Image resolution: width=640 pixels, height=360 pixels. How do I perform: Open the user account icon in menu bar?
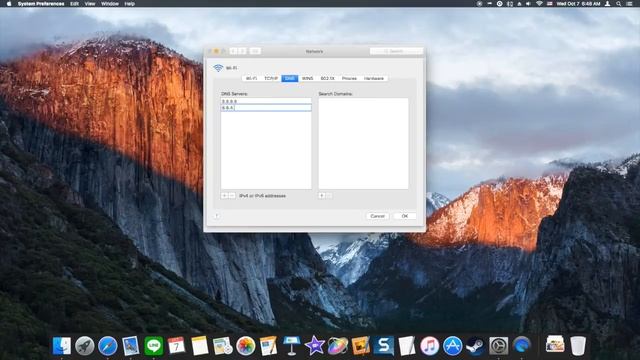click(608, 4)
